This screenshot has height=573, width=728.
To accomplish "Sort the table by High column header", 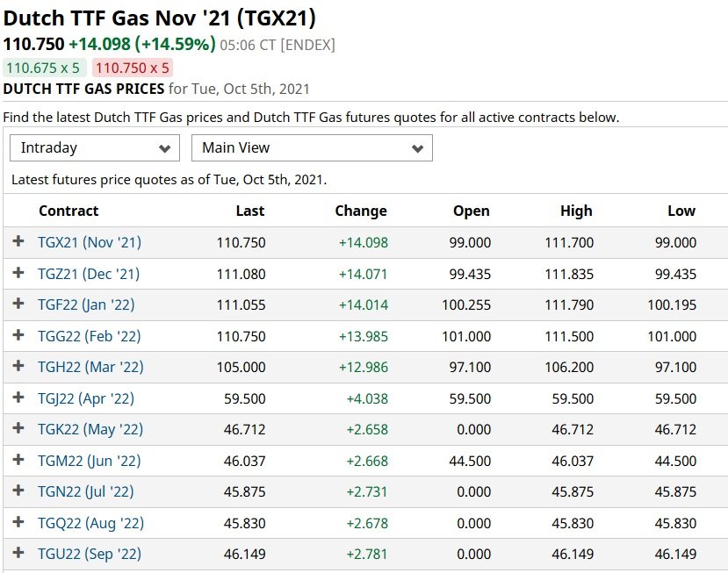I will coord(576,211).
